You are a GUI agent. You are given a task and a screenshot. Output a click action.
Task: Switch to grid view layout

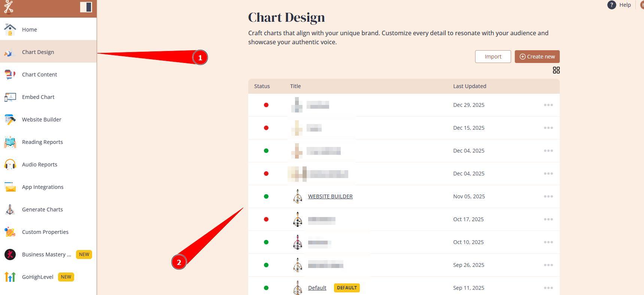point(556,70)
